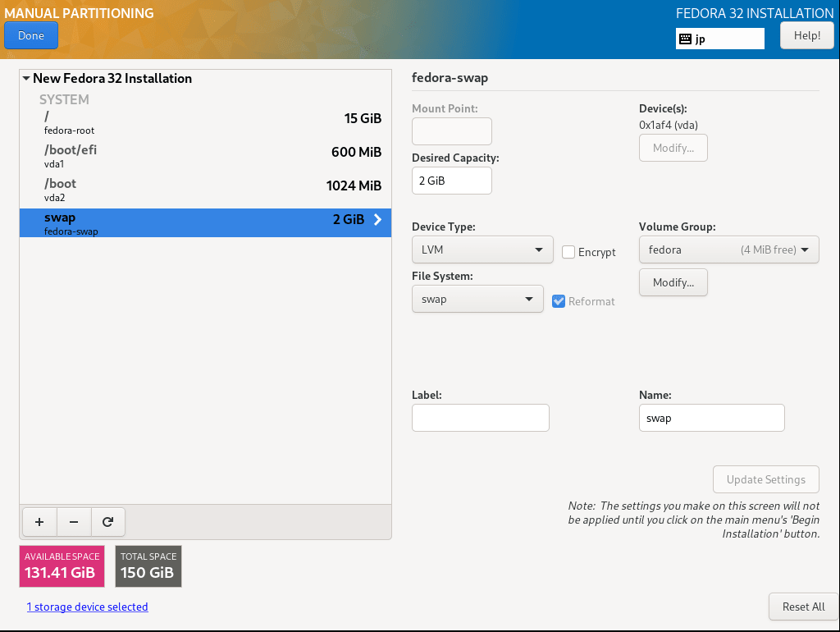840x632 pixels.
Task: Select the /boot/efi vda1 partition row
Action: 205,156
